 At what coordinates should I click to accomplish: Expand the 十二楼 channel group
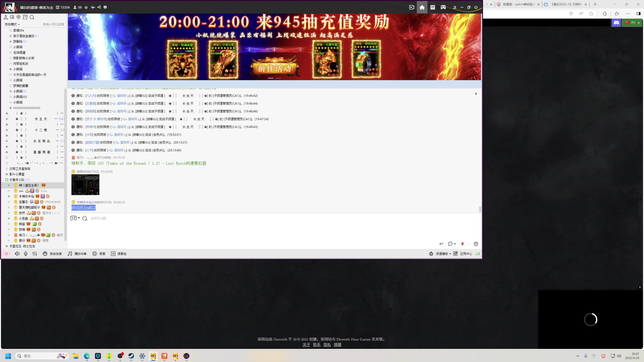tap(7, 130)
